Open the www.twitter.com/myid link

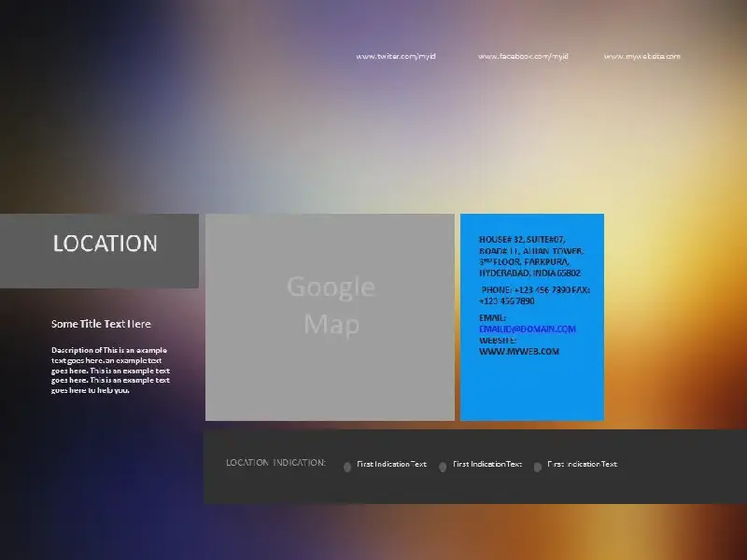tap(396, 56)
